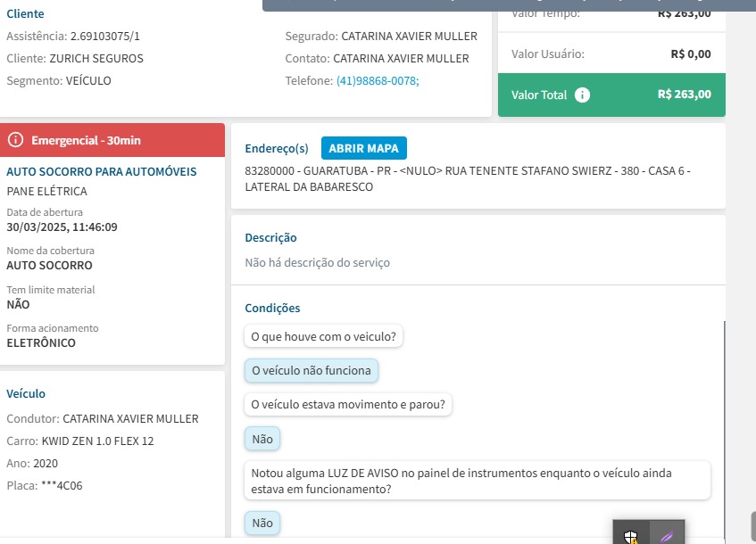
Task: Click the address text under Endereço(s)
Action: click(x=467, y=178)
